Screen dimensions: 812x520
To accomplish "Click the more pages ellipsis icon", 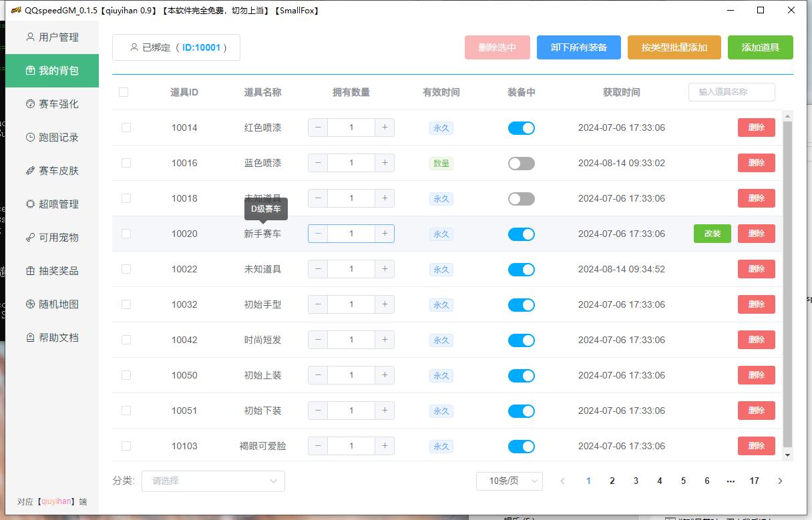I will click(x=731, y=481).
